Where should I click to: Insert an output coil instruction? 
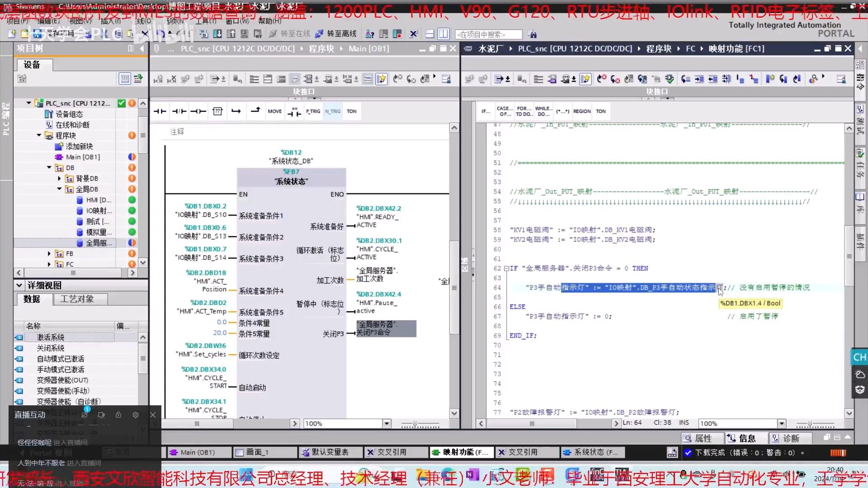point(198,111)
